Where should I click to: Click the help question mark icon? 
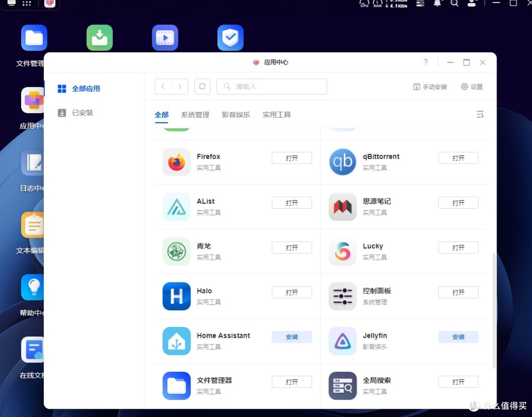[426, 63]
